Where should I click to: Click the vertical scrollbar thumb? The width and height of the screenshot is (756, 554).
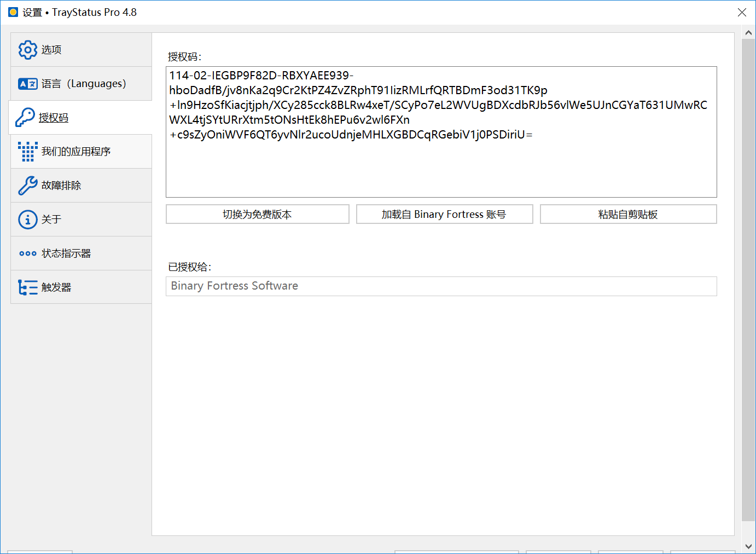748,280
